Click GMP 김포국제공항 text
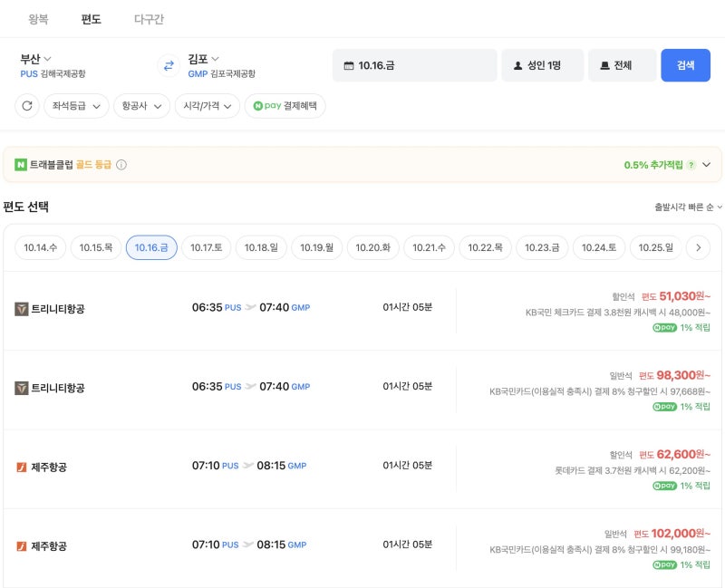The height and width of the screenshot is (588, 725). 221,74
